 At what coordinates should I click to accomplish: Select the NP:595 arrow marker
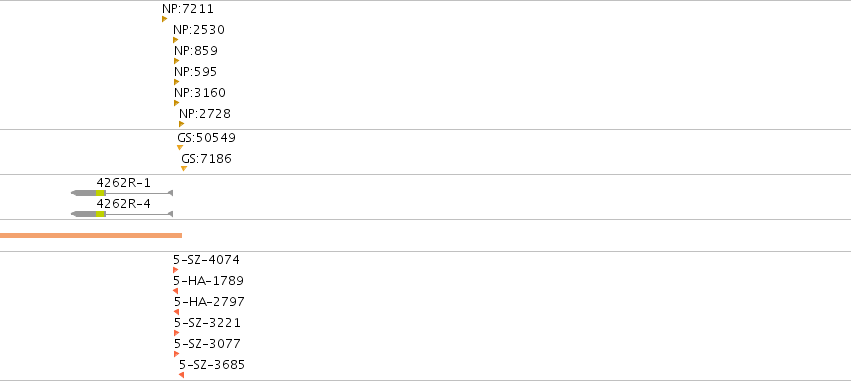coord(176,82)
